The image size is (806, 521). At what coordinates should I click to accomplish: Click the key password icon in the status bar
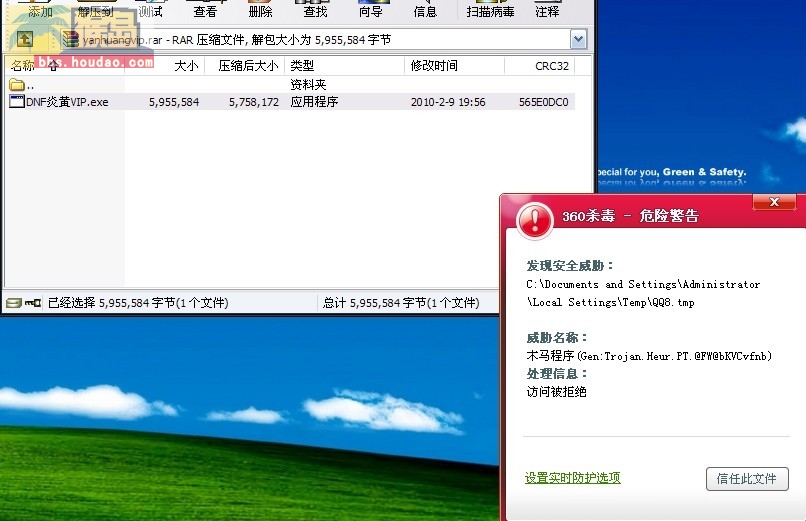pyautogui.click(x=33, y=303)
